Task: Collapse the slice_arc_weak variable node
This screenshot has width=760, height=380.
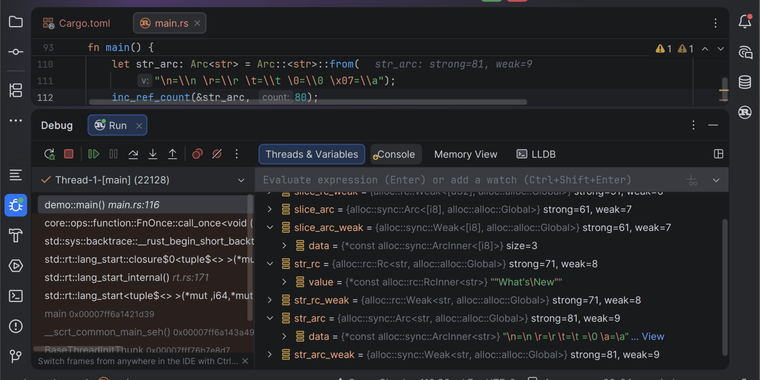Action: click(270, 227)
